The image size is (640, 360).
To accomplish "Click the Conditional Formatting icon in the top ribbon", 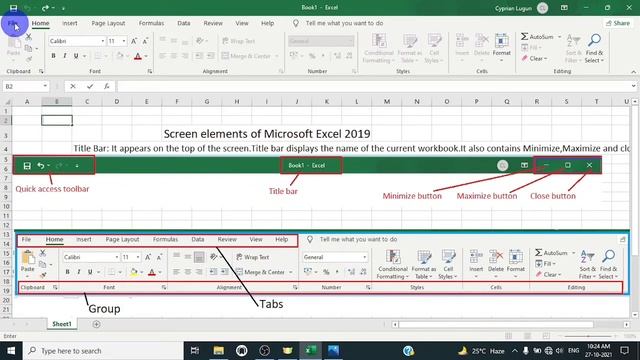I will click(x=379, y=48).
